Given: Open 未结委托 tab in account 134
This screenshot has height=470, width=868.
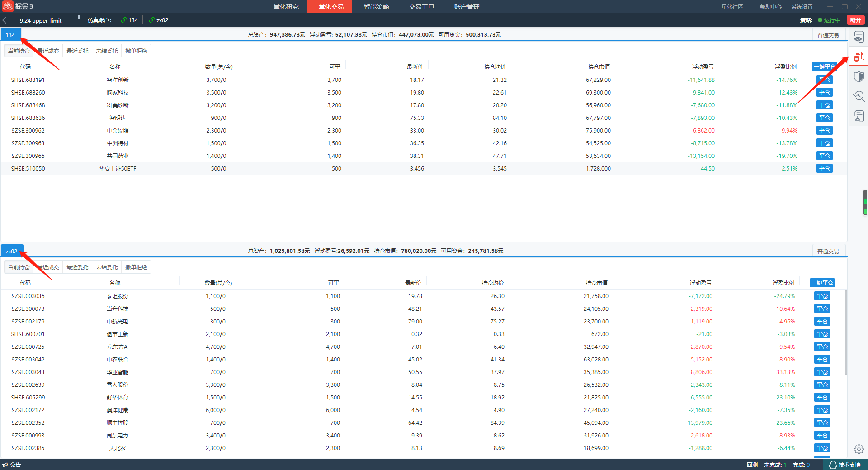Looking at the screenshot, I should (x=107, y=51).
